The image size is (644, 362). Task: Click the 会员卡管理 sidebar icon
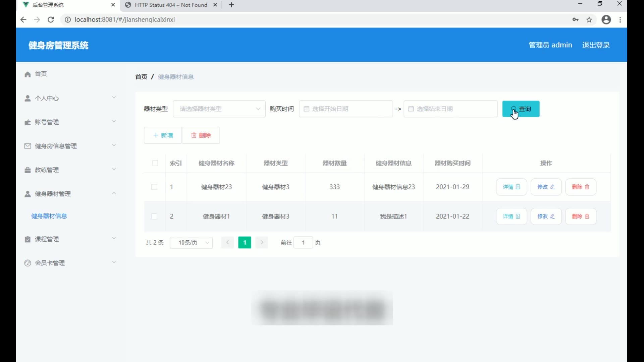(28, 263)
